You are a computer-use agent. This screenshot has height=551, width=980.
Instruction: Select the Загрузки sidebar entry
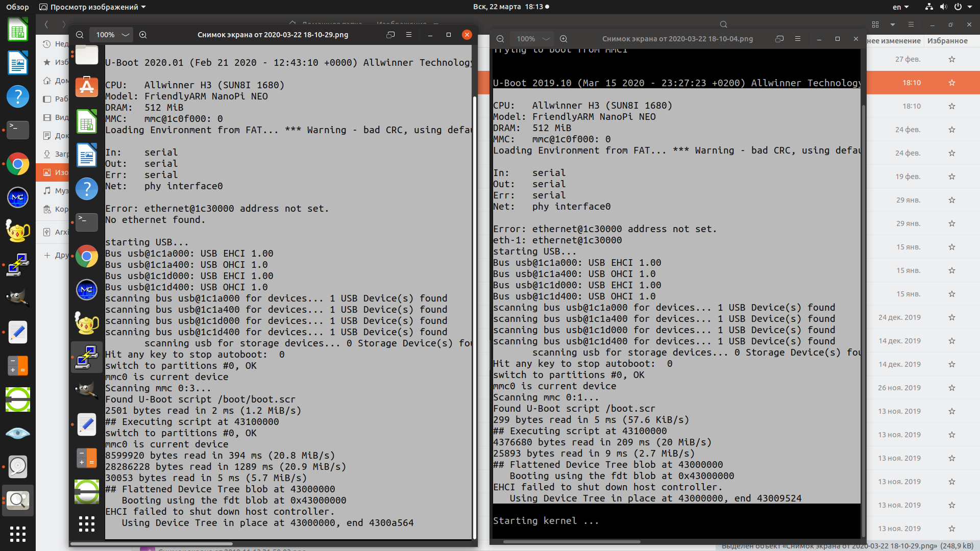click(x=53, y=154)
